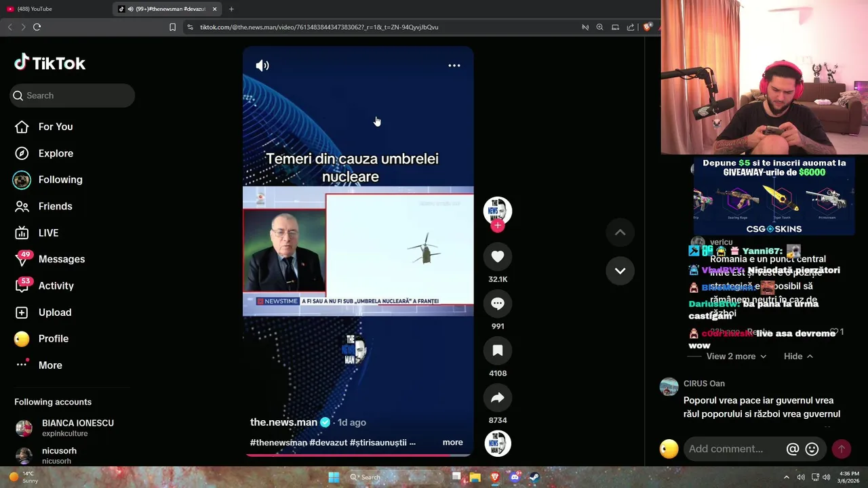Image resolution: width=868 pixels, height=488 pixels.
Task: Open the.news.man username link
Action: pos(283,422)
